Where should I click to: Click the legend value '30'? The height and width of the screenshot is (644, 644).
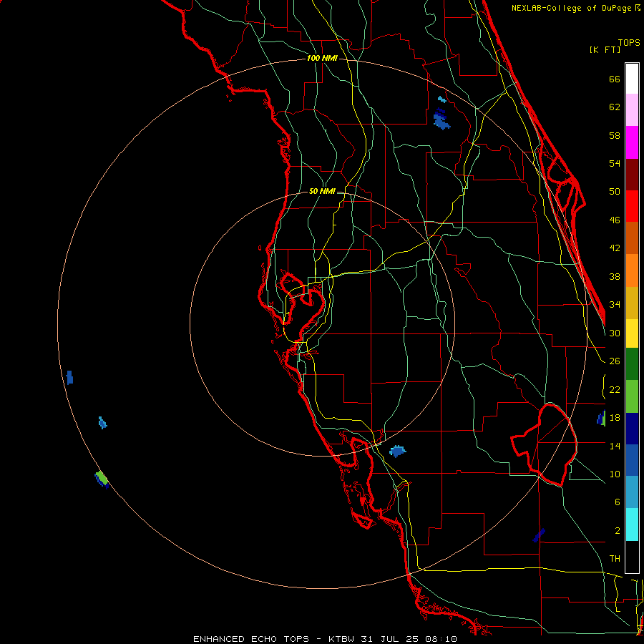click(x=615, y=333)
